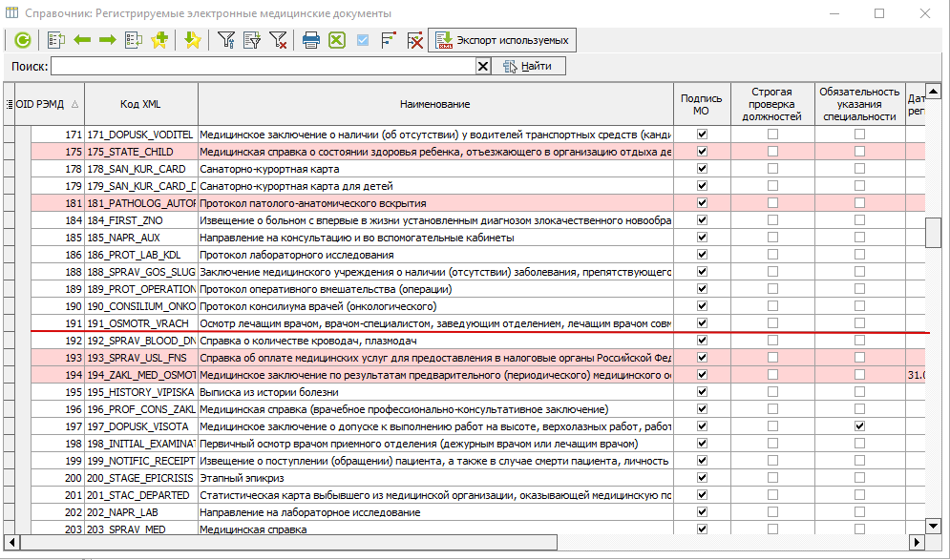Toggle Подпись МО for row 202
Viewport: 950px width, 560px height.
pos(702,512)
